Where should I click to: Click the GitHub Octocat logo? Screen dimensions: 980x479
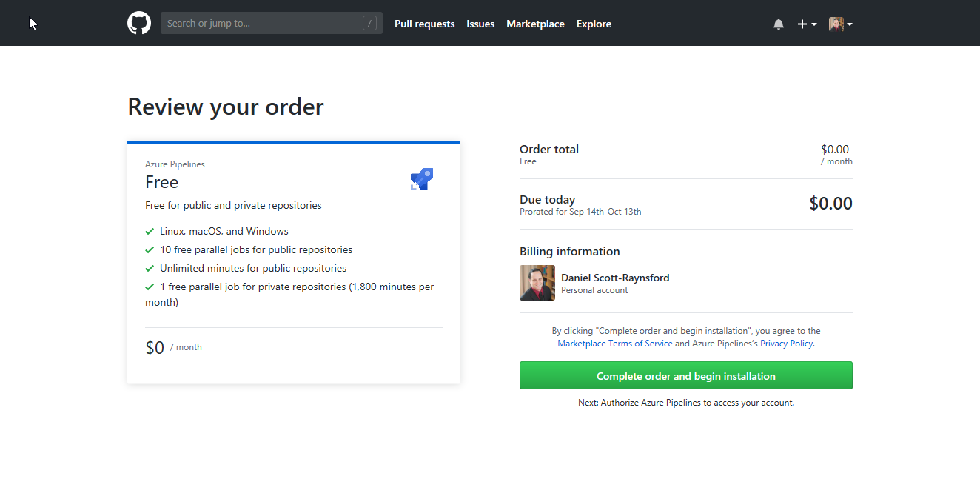coord(139,24)
